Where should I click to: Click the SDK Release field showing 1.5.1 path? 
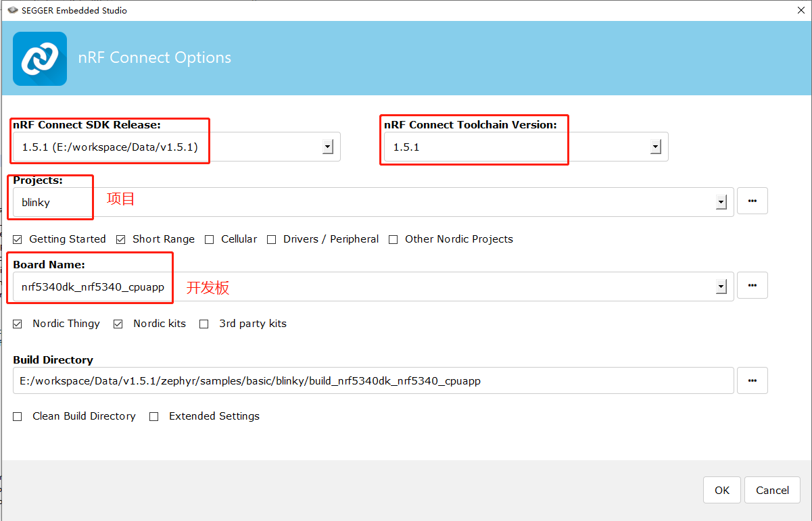click(176, 147)
